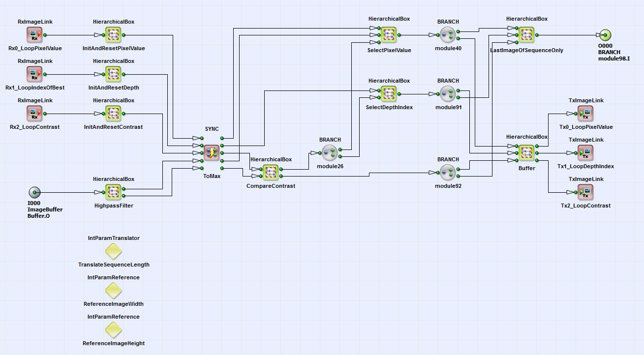Click the 'Tx1_LoopDepthIndex' label text
The image size is (644, 355).
pyautogui.click(x=586, y=166)
